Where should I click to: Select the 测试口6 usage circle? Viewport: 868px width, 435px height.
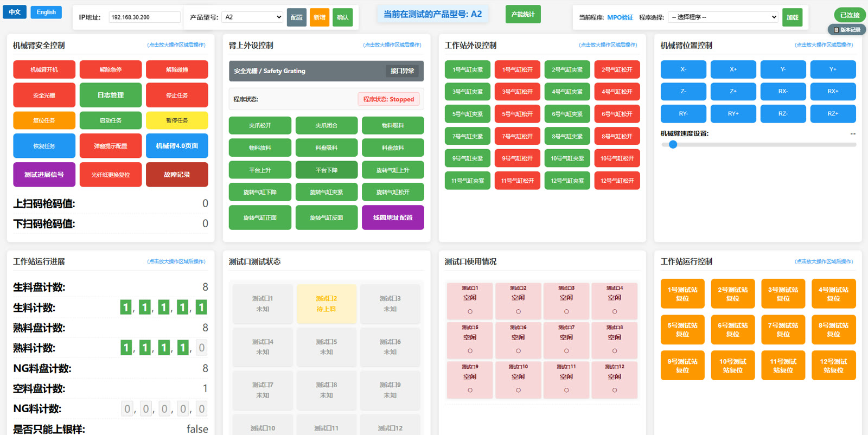(x=518, y=351)
